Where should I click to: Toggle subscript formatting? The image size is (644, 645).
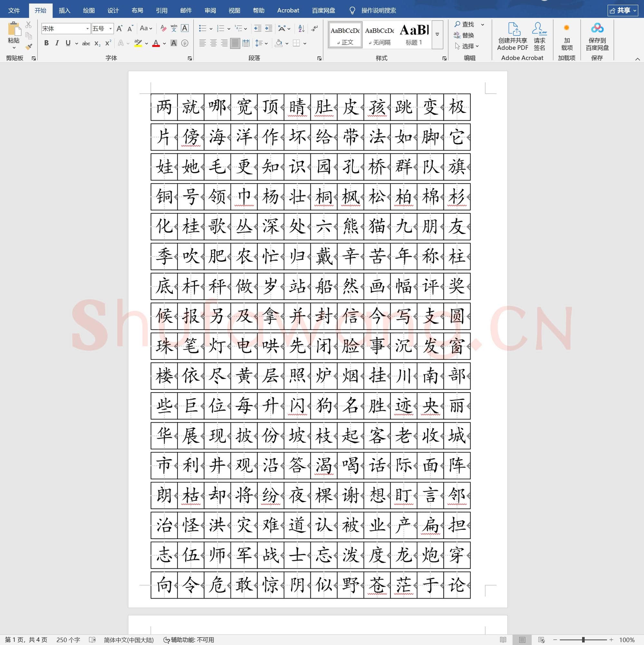tap(97, 43)
